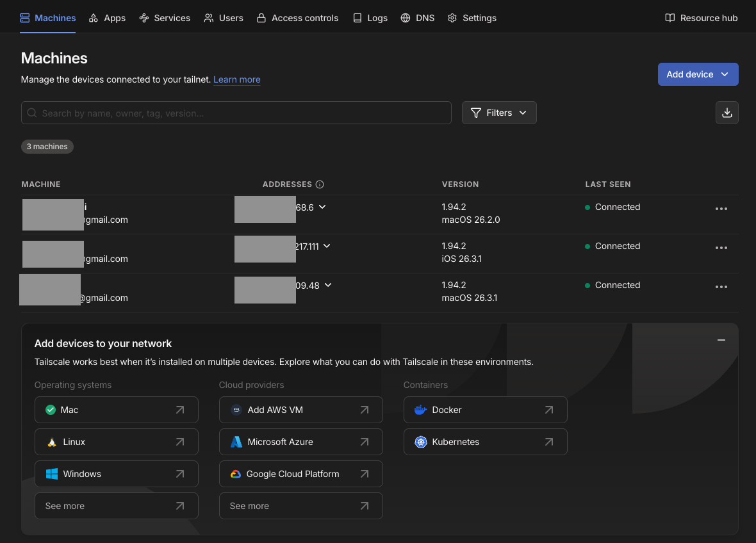Open the Microsoft Azure option

point(301,442)
